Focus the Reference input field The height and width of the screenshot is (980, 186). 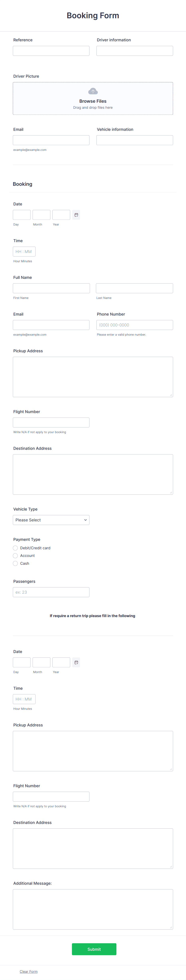[51, 51]
